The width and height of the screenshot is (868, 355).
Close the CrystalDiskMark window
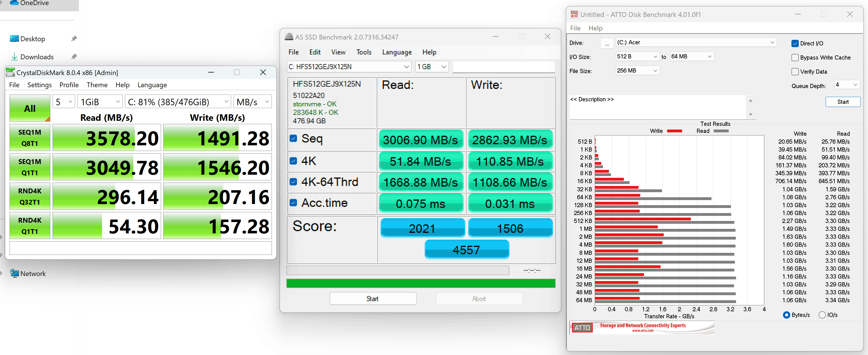coord(263,72)
